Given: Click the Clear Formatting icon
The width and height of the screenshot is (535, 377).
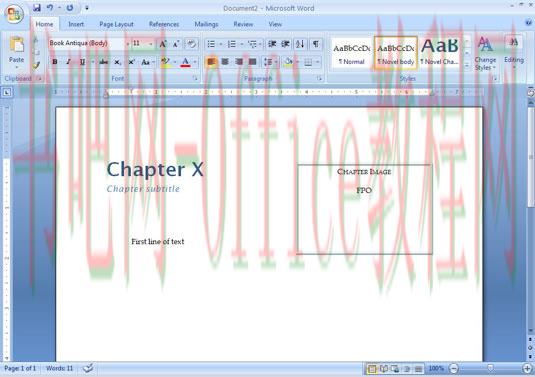Looking at the screenshot, I should [x=191, y=44].
